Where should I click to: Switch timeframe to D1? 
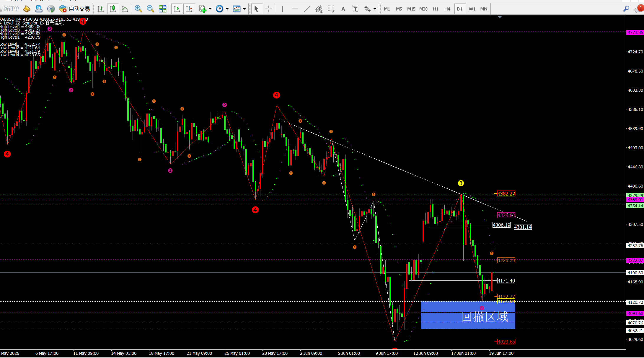[460, 9]
